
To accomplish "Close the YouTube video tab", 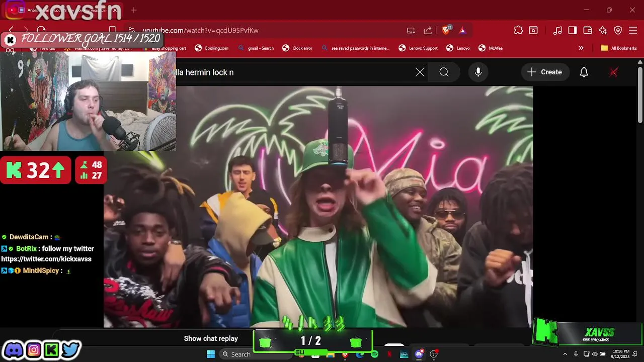I will coord(115,10).
